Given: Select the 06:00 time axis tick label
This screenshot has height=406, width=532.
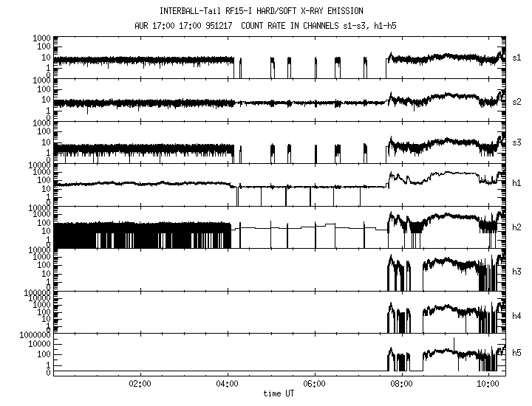Looking at the screenshot, I should [315, 384].
